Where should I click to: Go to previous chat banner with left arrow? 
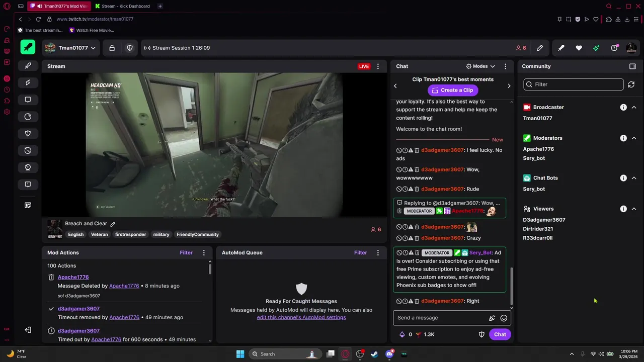point(395,86)
